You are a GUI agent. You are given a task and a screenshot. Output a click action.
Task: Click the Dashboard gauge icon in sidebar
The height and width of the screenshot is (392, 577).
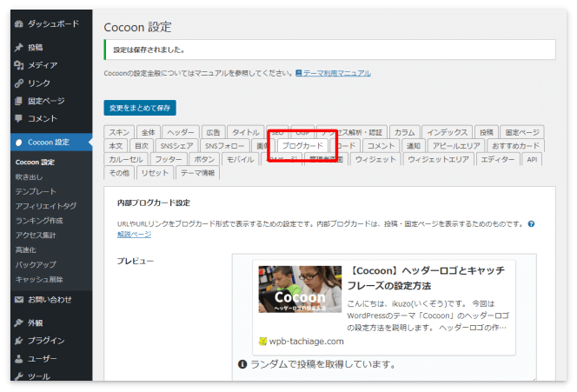(19, 24)
